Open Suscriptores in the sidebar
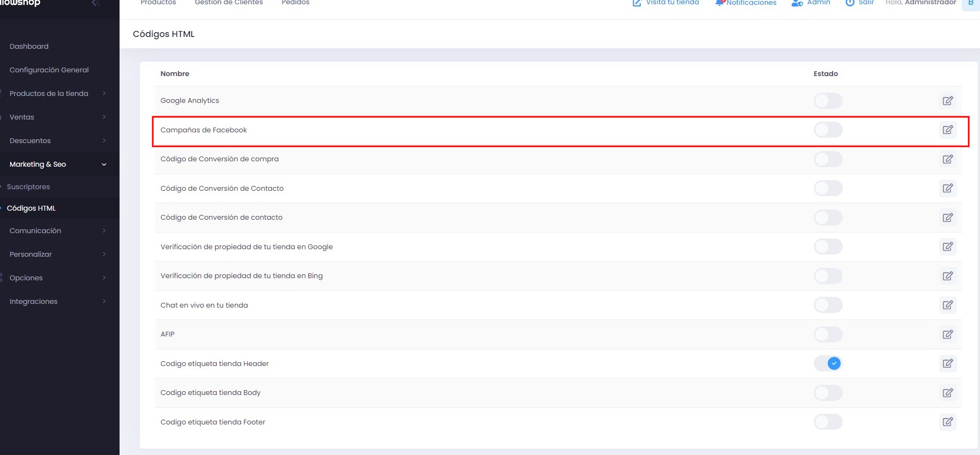The width and height of the screenshot is (980, 455). (x=28, y=187)
